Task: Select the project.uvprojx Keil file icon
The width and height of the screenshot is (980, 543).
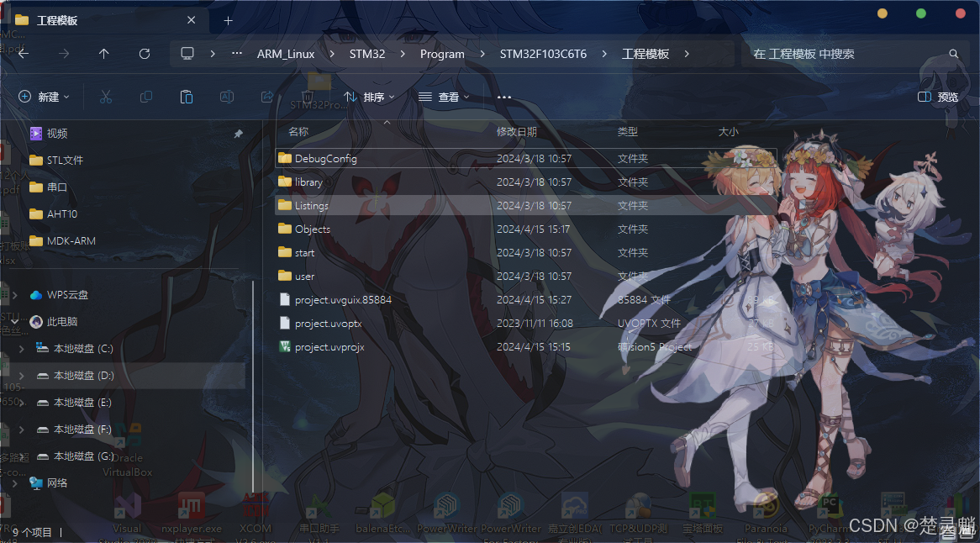Action: click(285, 347)
